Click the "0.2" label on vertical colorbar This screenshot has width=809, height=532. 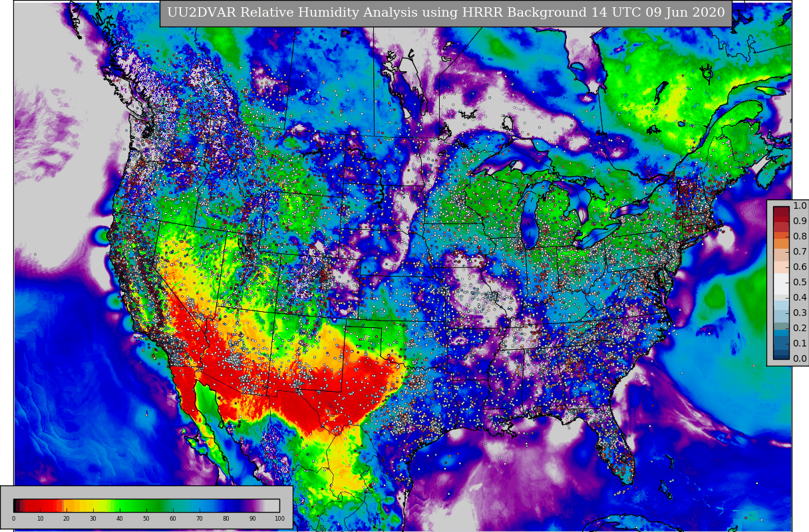800,329
